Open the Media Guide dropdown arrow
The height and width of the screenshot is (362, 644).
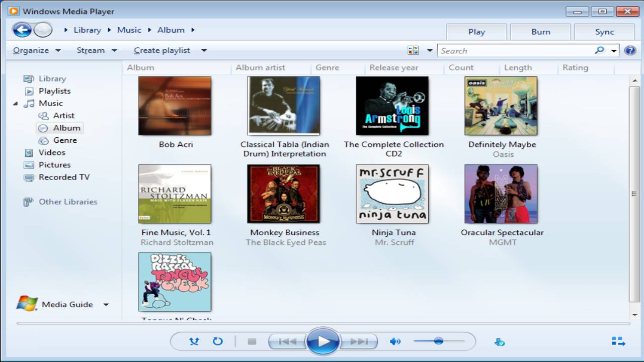point(106,305)
